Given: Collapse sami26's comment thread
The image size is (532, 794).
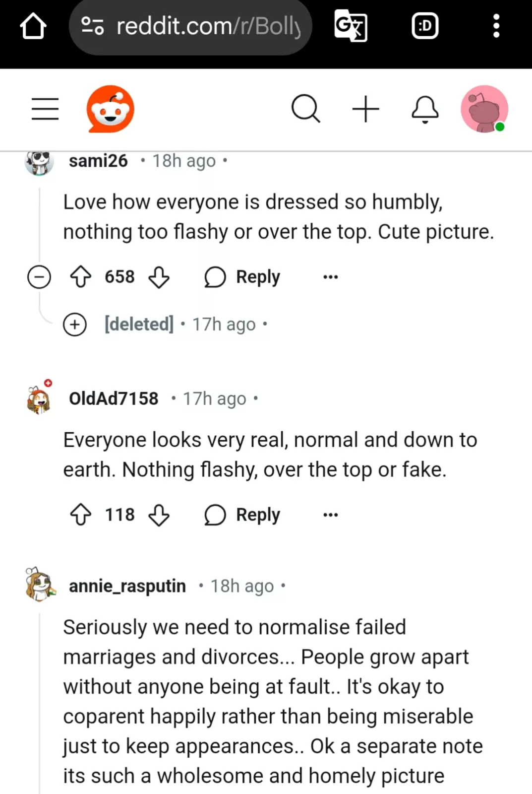Looking at the screenshot, I should [x=39, y=277].
